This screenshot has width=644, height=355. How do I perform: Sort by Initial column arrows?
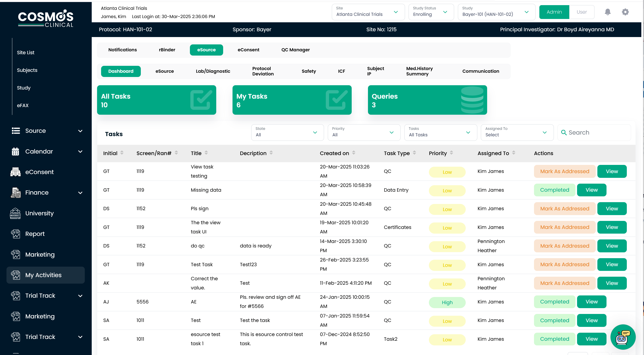pyautogui.click(x=122, y=153)
